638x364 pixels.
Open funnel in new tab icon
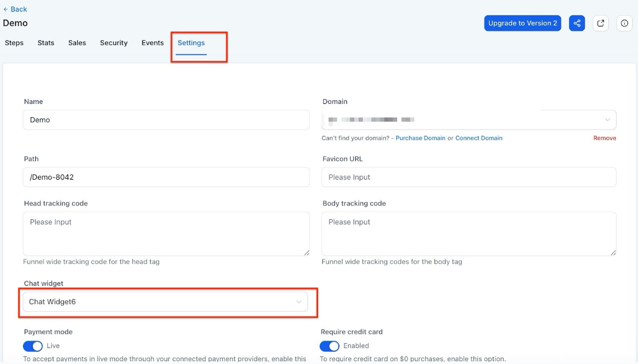(x=601, y=23)
